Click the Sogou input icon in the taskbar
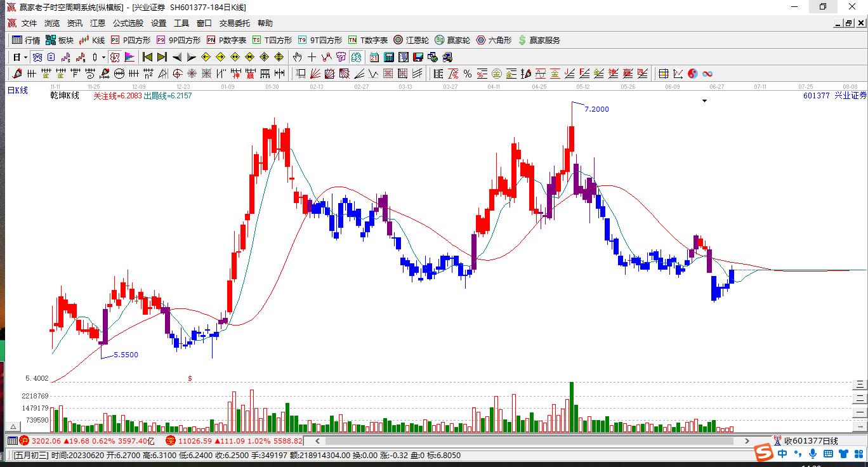 [x=763, y=453]
